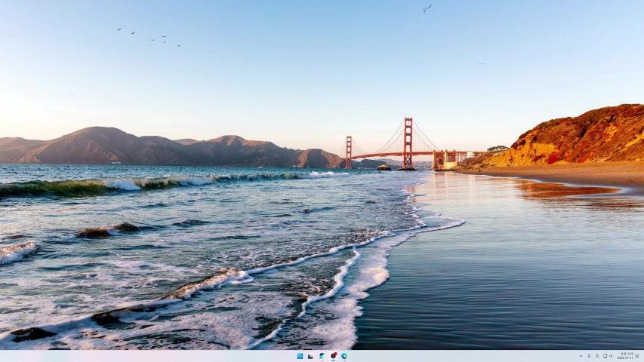Viewport: 644px width, 362px height.
Task: Open the Windows Start menu
Action: click(x=300, y=356)
